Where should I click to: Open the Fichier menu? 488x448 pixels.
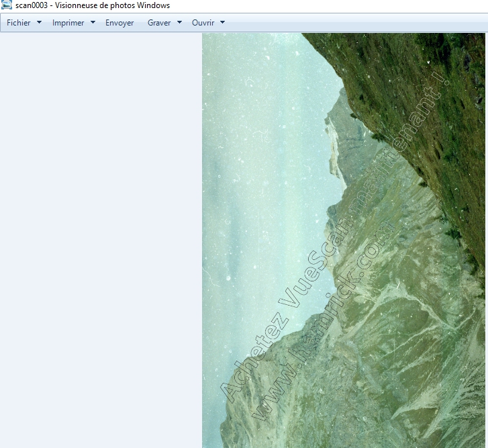19,23
